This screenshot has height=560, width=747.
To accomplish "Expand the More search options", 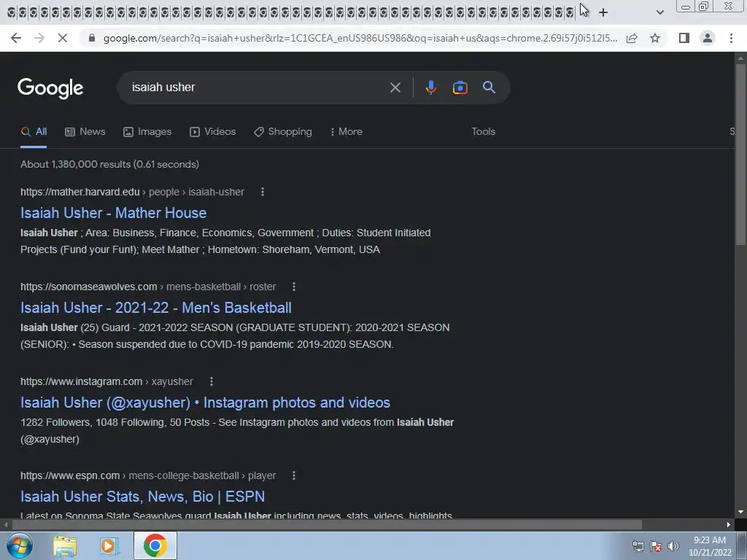I will point(346,132).
